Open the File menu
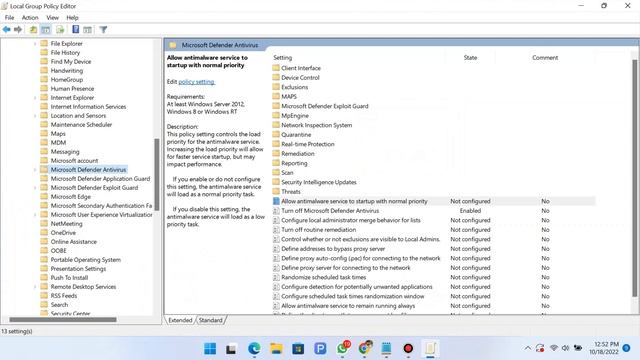640x360 pixels. pos(9,18)
